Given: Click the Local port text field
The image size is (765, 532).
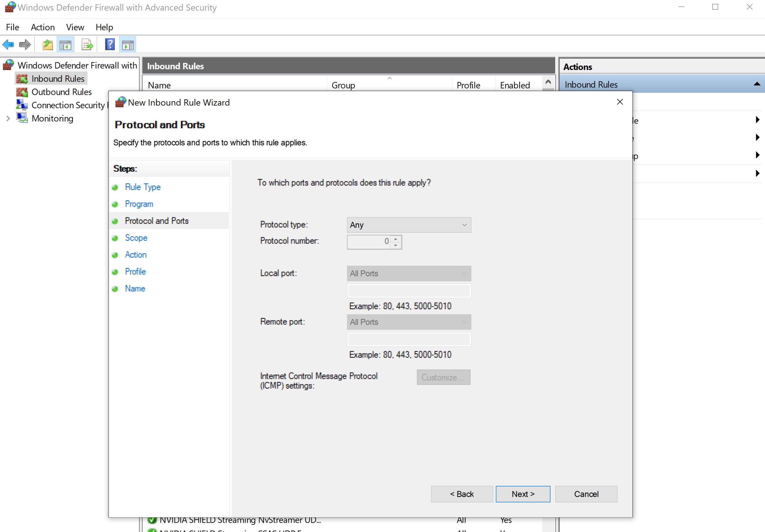Looking at the screenshot, I should pos(409,291).
